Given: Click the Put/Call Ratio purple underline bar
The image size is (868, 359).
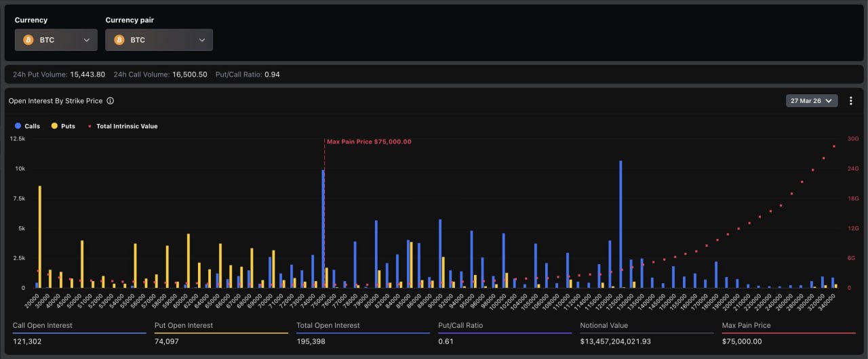Looking at the screenshot, I should [505, 333].
